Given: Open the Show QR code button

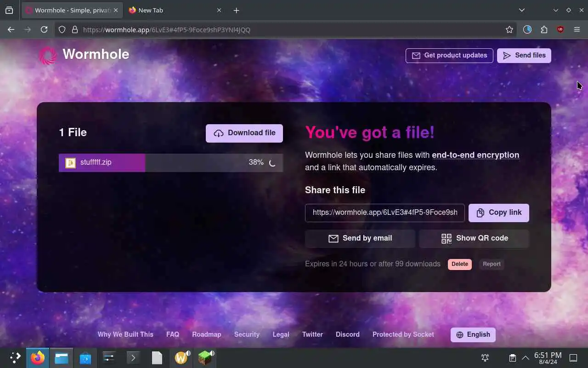Looking at the screenshot, I should coord(474,238).
